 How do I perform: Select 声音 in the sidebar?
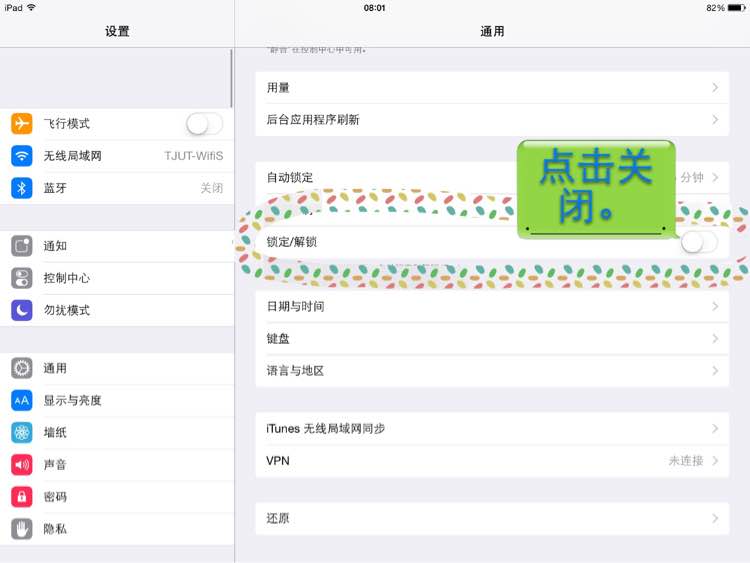[117, 465]
